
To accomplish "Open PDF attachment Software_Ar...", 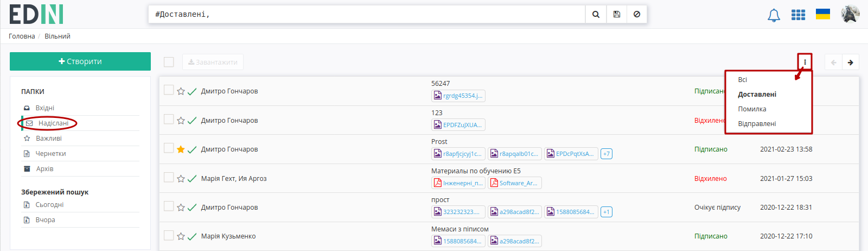I will point(515,183).
